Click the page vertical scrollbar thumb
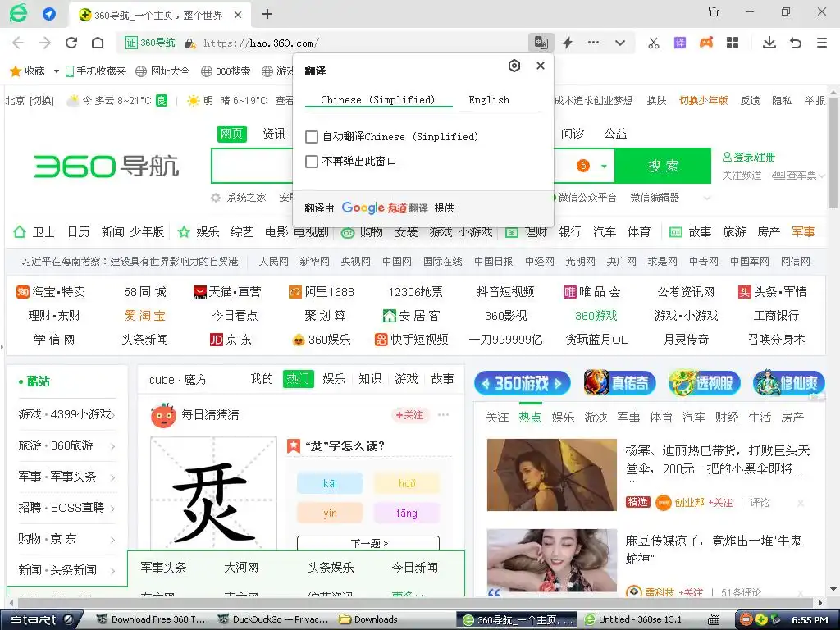Image resolution: width=840 pixels, height=630 pixels. (833, 152)
